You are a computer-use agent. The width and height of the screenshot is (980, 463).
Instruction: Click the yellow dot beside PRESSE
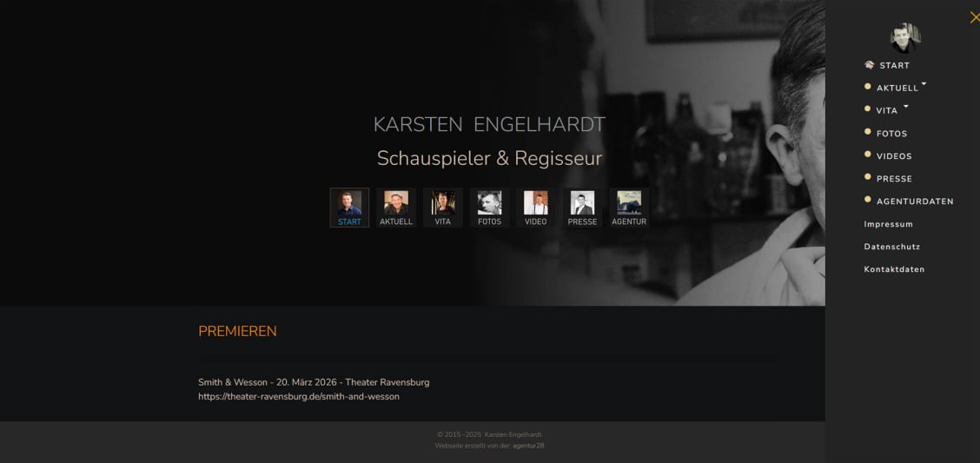(868, 177)
